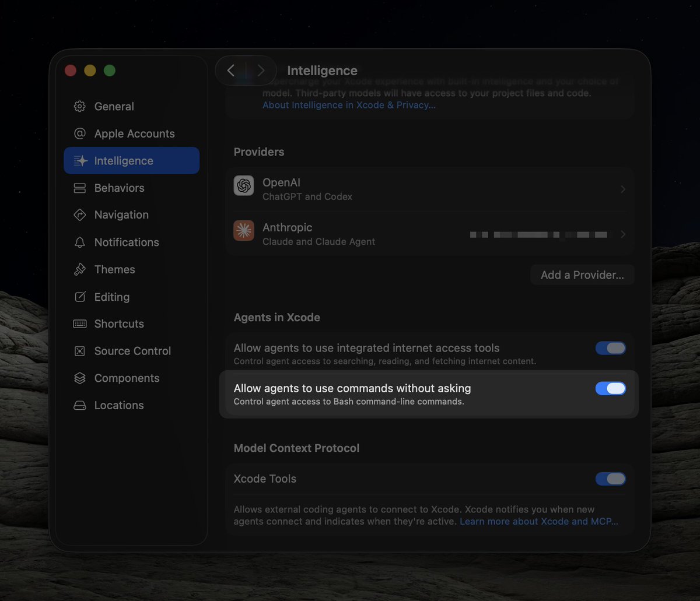Open the Source Control pane label

click(132, 351)
